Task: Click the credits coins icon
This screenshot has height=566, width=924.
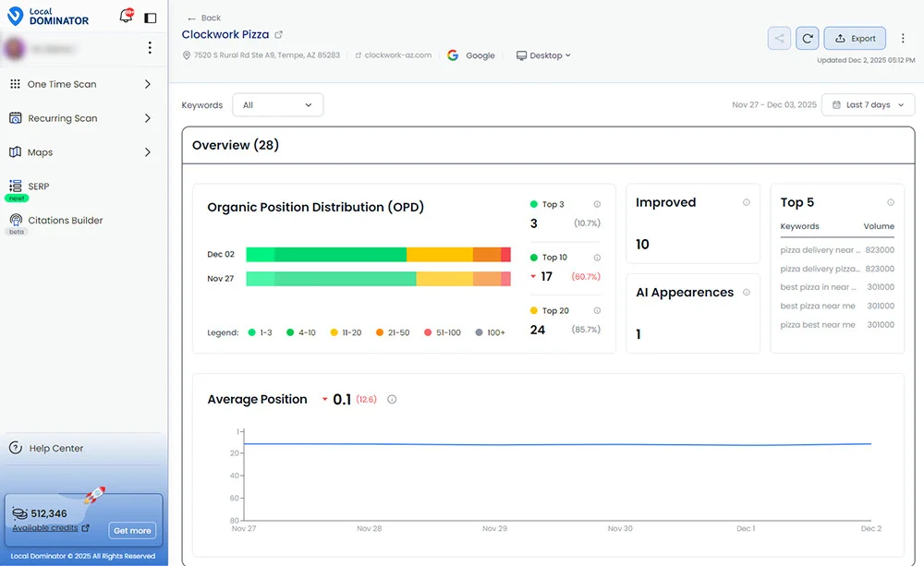Action: click(x=20, y=513)
